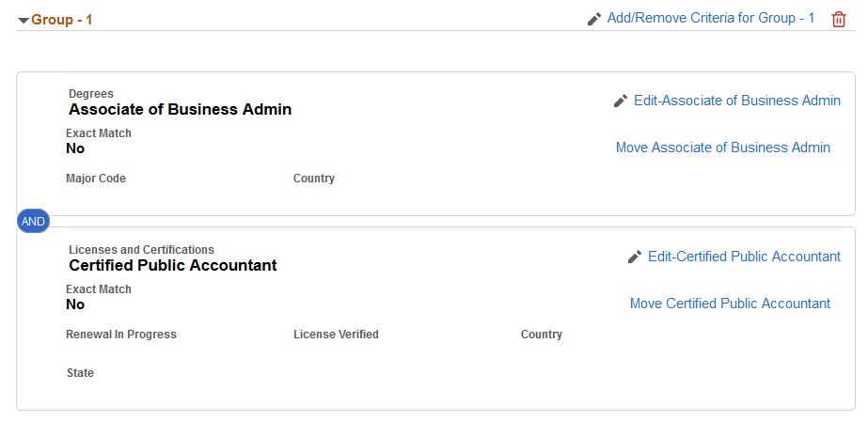The height and width of the screenshot is (421, 868).
Task: Click the Degrees category label
Action: [x=91, y=94]
